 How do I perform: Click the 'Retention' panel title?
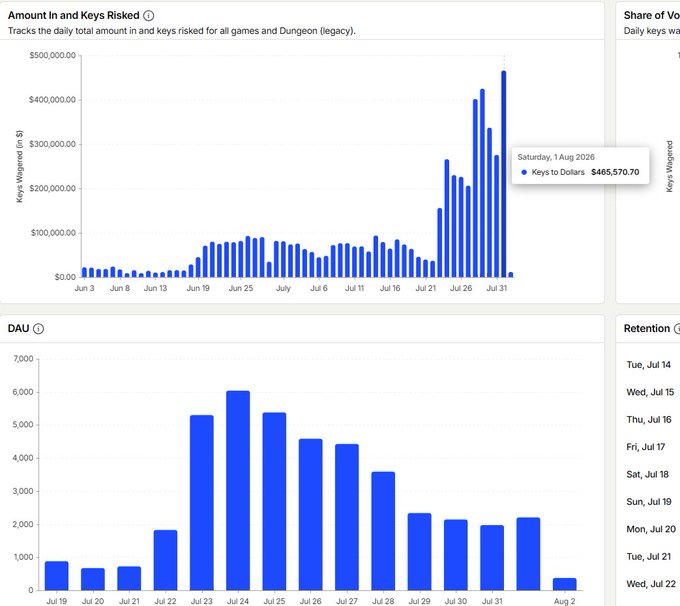[x=647, y=328]
